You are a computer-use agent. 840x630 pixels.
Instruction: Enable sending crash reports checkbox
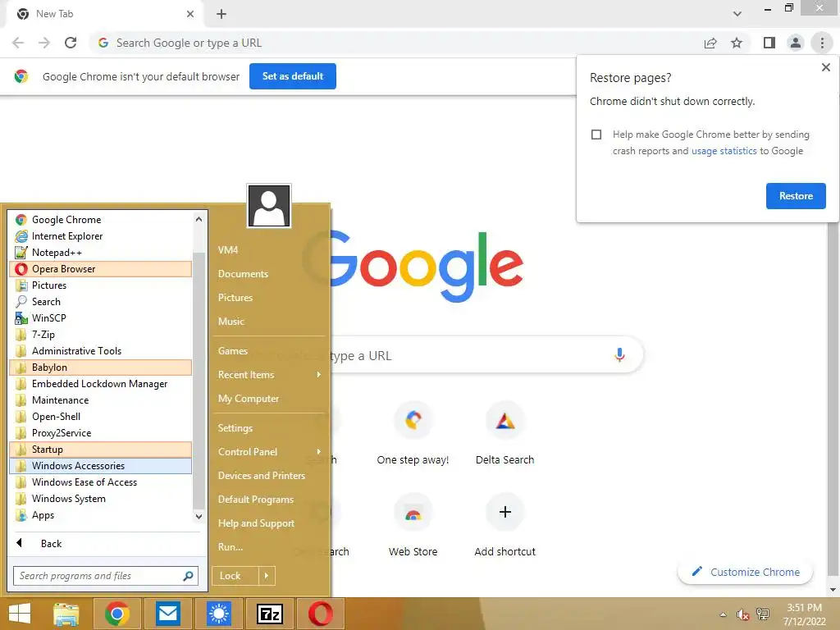click(596, 135)
